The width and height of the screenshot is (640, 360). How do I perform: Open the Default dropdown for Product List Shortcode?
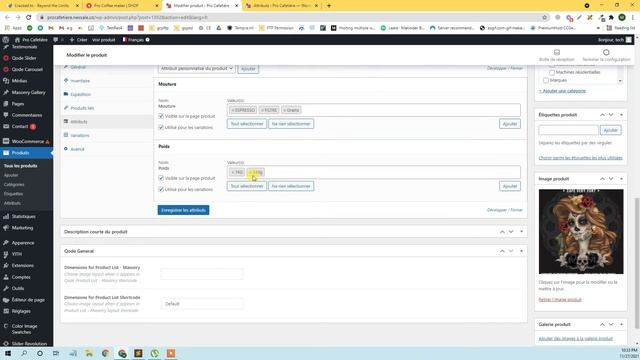202,304
